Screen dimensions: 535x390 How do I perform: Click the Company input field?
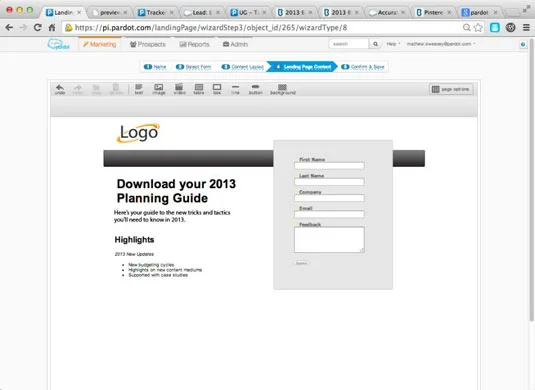(x=329, y=198)
